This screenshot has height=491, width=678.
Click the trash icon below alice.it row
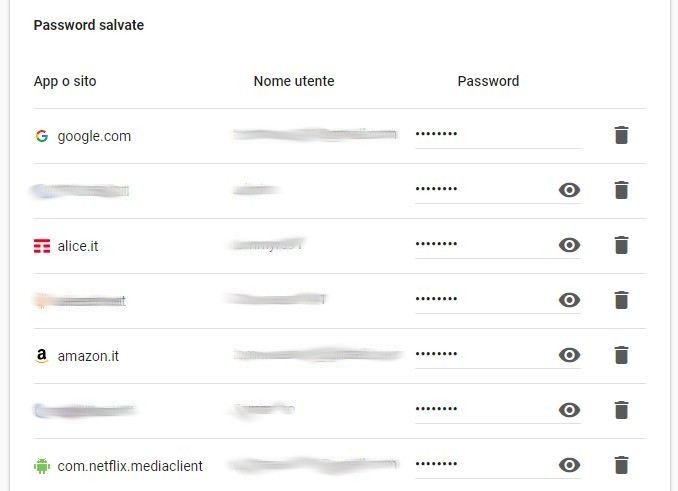tap(621, 300)
